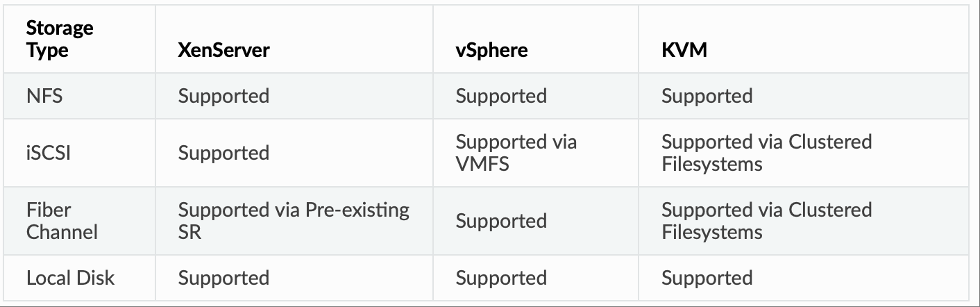Select the Local Disk row label
The height and width of the screenshot is (307, 980).
70,278
